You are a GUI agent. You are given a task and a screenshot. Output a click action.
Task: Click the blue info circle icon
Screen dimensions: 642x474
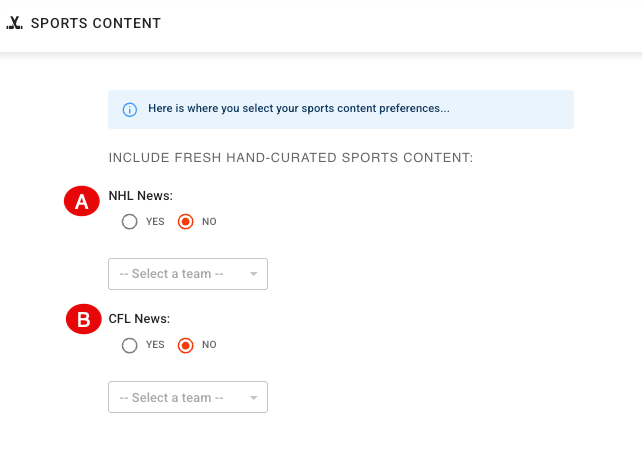point(130,110)
